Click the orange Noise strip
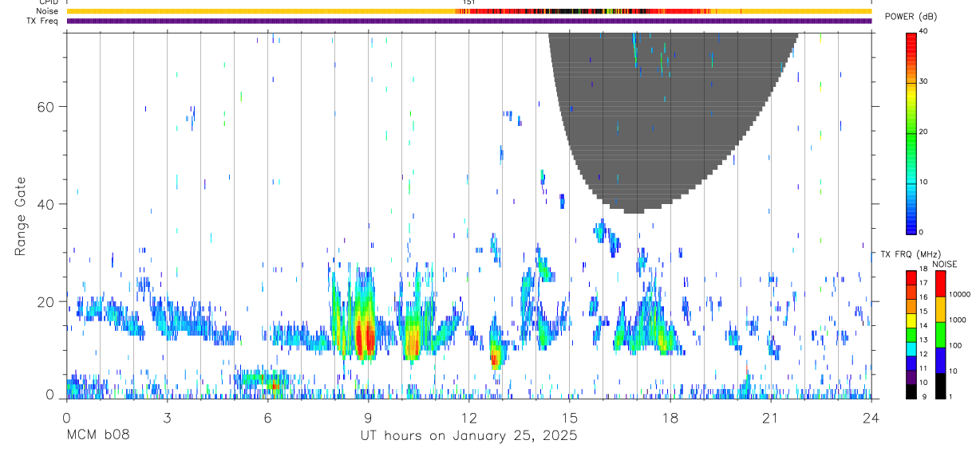 (x=469, y=11)
